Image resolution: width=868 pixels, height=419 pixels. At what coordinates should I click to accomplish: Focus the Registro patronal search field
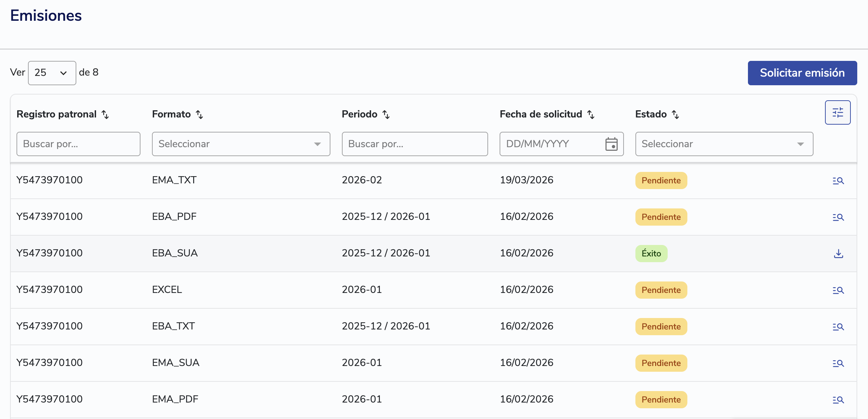point(78,144)
